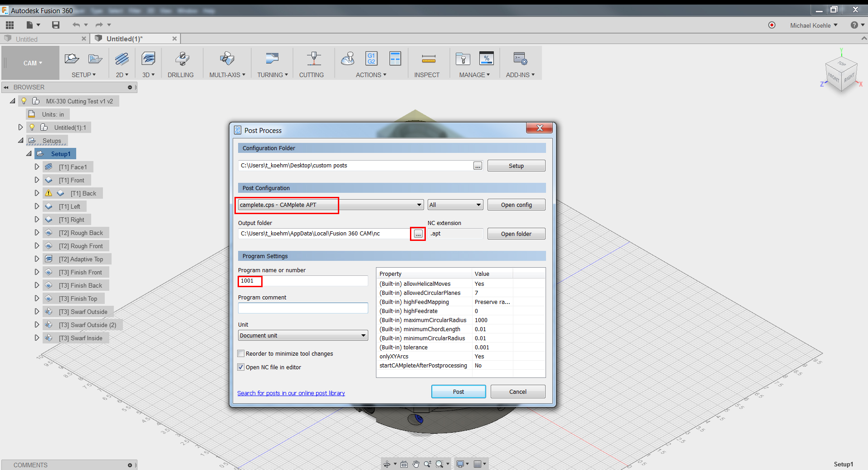Toggle visibility bulb of MX-330 Cutting Test
Viewport: 868px width, 470px height.
point(24,101)
